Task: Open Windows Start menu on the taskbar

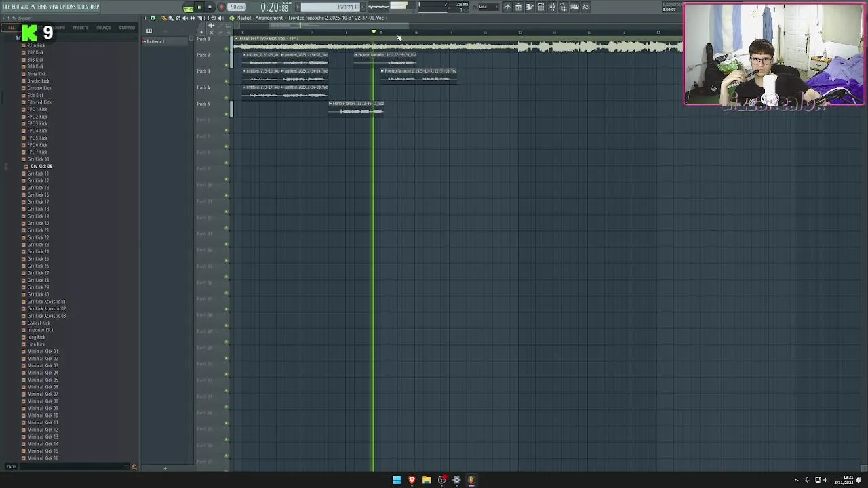Action: (x=397, y=480)
